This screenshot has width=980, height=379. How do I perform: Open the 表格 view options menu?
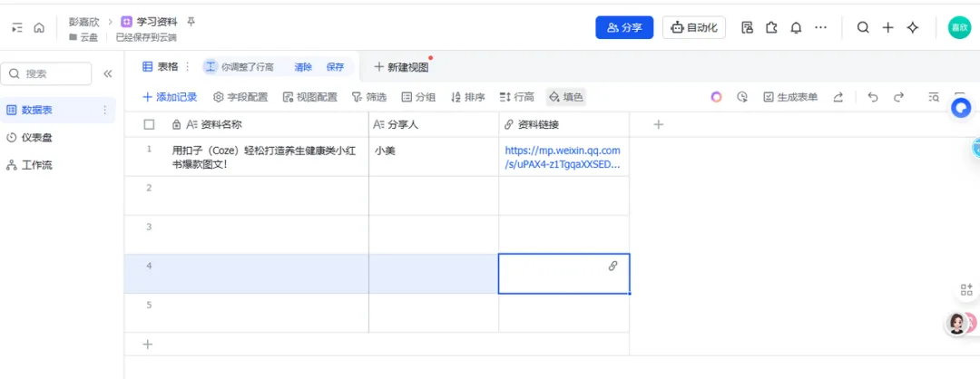[188, 66]
